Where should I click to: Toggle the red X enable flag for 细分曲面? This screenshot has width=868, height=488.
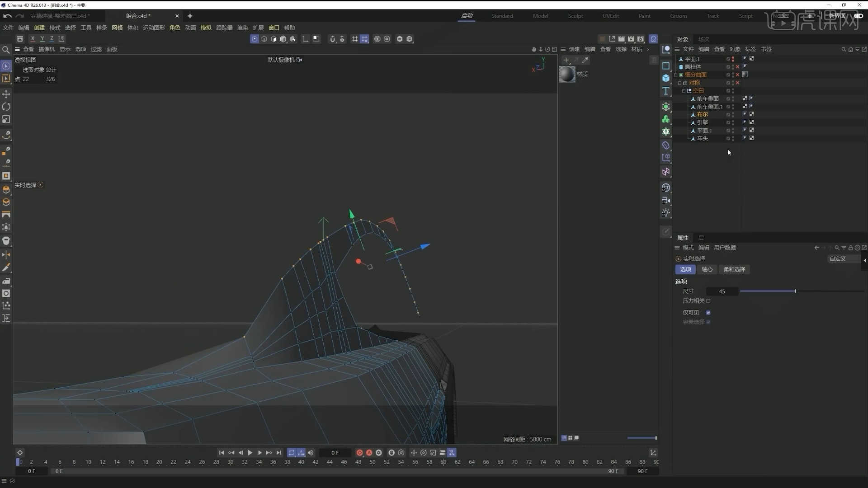pyautogui.click(x=738, y=75)
